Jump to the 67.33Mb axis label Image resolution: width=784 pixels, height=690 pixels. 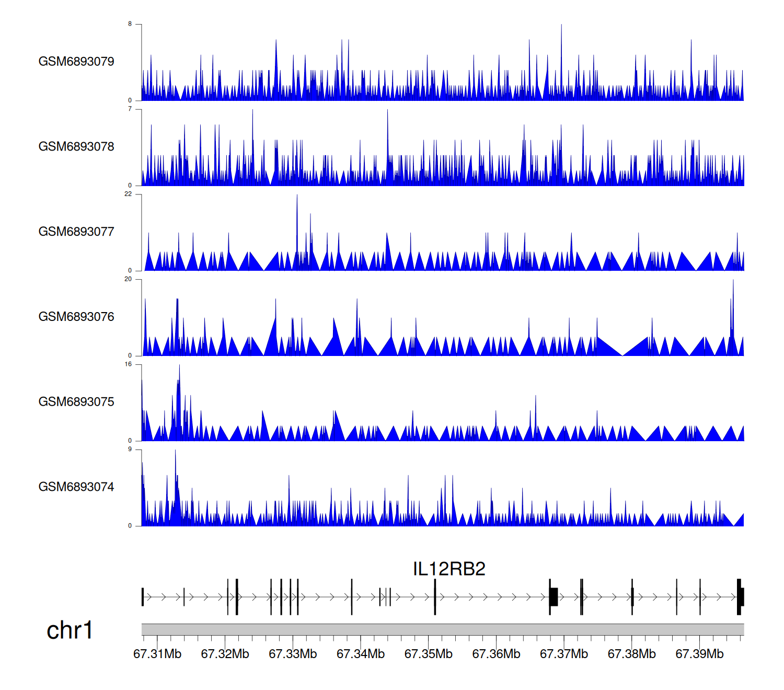tap(293, 654)
